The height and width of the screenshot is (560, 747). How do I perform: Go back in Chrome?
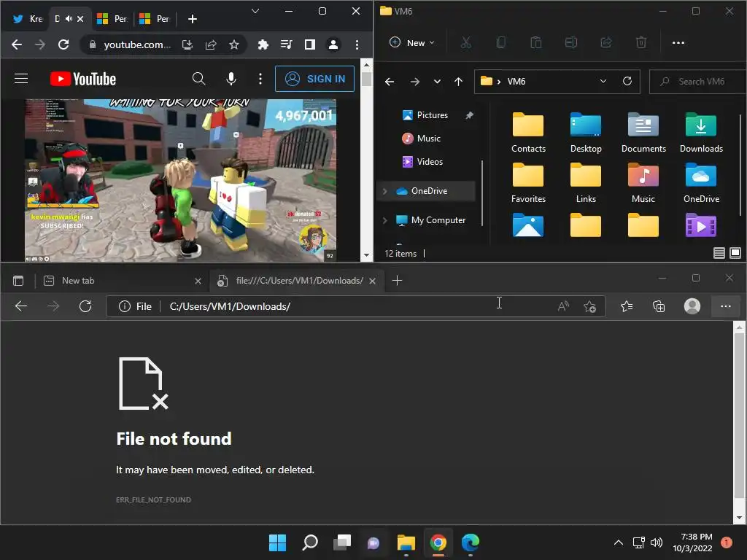click(x=17, y=44)
